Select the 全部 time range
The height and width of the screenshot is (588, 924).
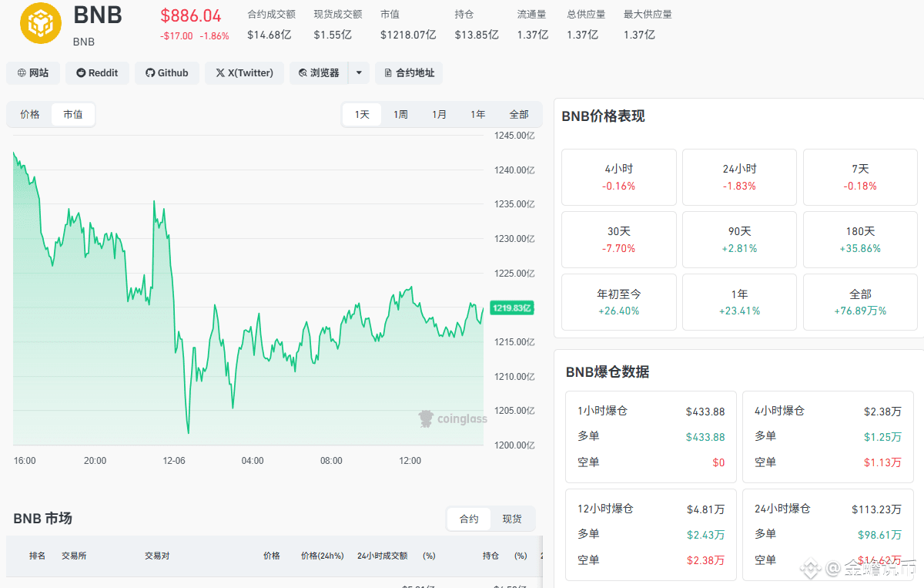519,115
